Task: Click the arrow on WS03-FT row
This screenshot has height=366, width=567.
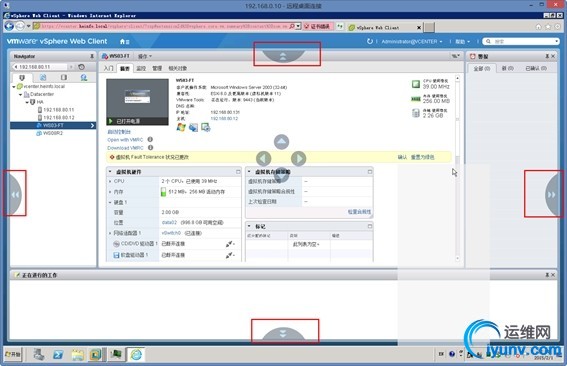Action: [92, 125]
